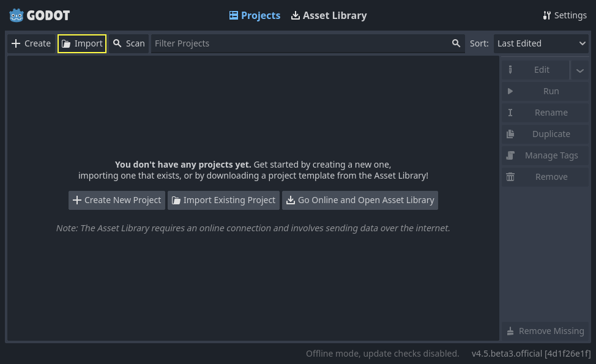Click Create New Project

(116, 200)
